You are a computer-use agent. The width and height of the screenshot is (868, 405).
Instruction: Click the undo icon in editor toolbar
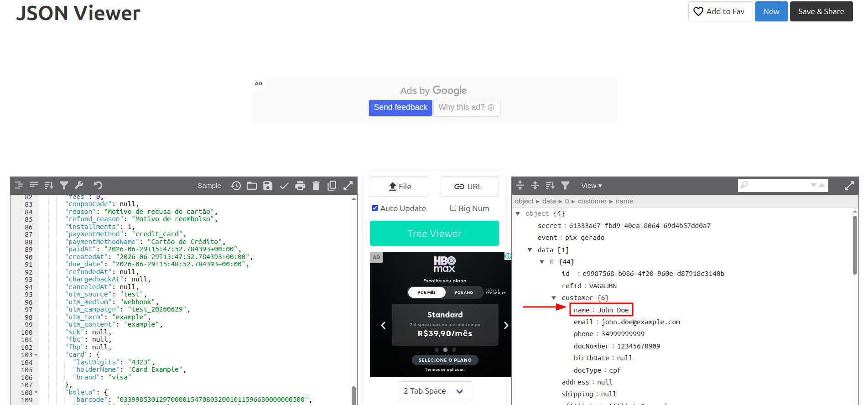[x=98, y=185]
